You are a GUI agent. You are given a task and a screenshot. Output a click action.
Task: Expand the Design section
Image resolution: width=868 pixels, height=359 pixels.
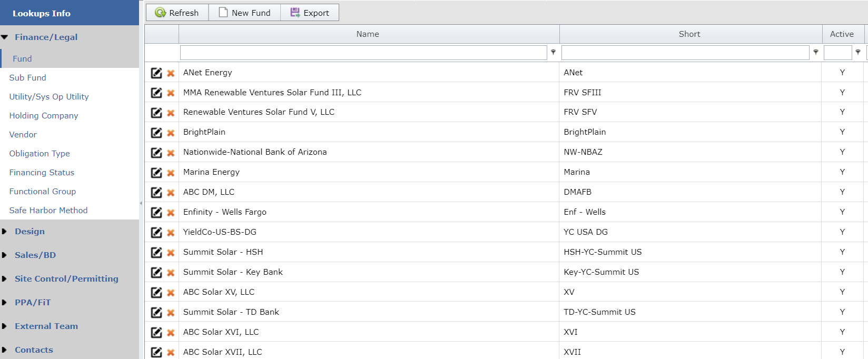tap(4, 232)
